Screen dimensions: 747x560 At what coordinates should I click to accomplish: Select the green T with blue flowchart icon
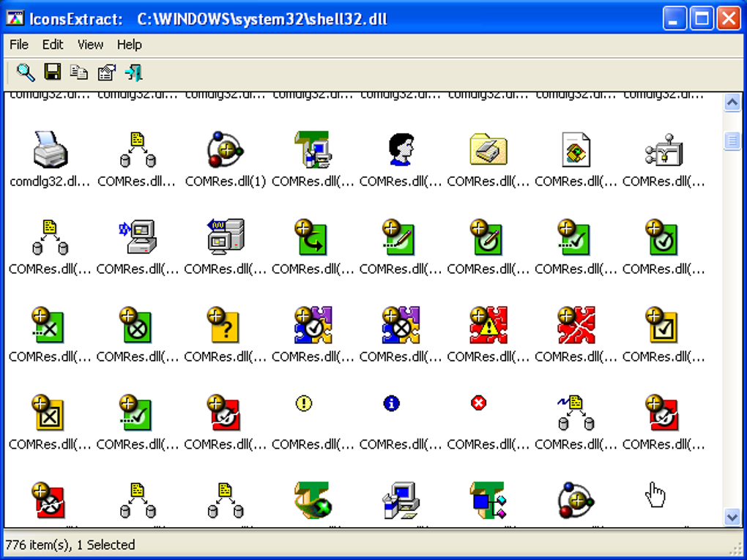pyautogui.click(x=488, y=500)
